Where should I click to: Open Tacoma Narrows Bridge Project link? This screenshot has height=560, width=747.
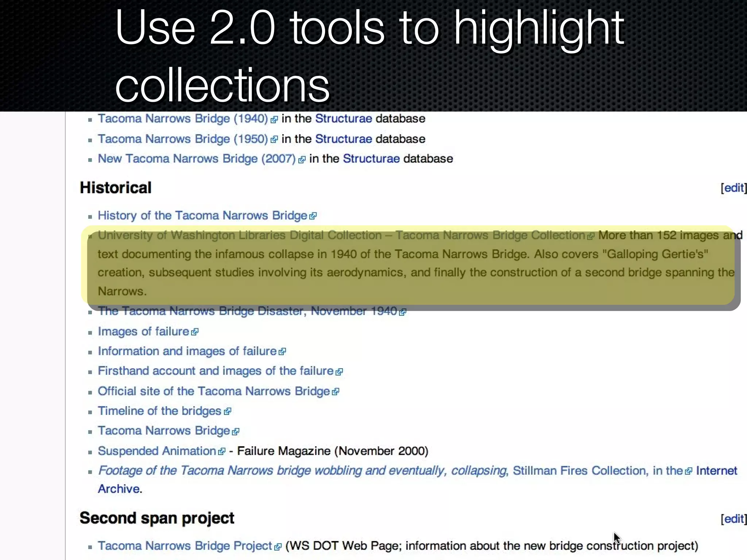pyautogui.click(x=185, y=546)
